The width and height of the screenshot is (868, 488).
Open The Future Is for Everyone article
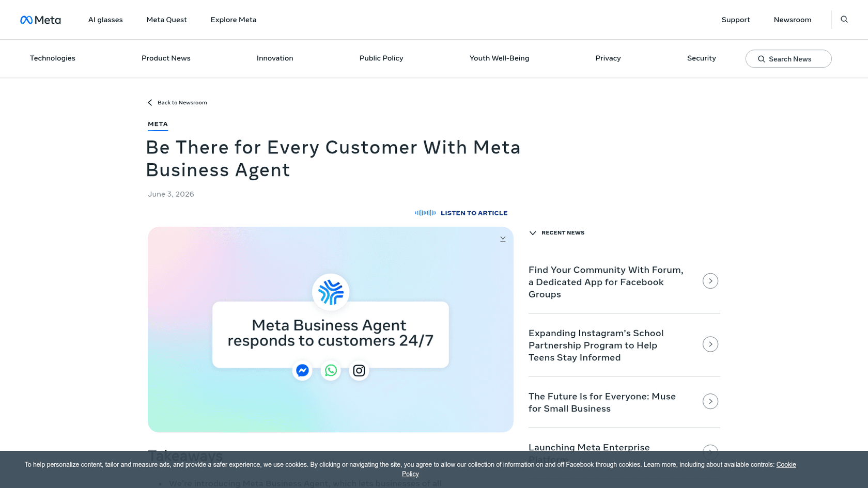[602, 402]
